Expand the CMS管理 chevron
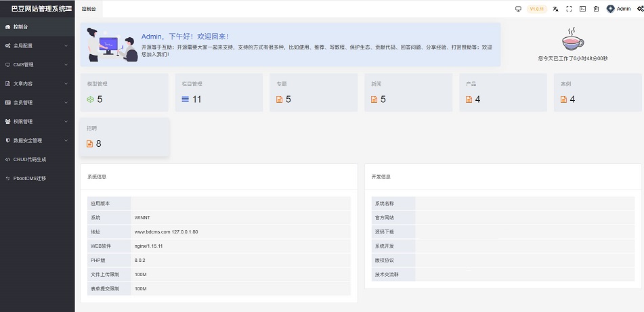The width and height of the screenshot is (644, 312). (x=66, y=65)
